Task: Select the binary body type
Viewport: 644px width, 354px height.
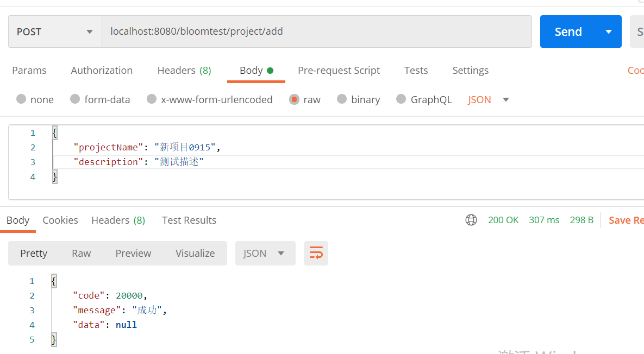Action: click(342, 99)
